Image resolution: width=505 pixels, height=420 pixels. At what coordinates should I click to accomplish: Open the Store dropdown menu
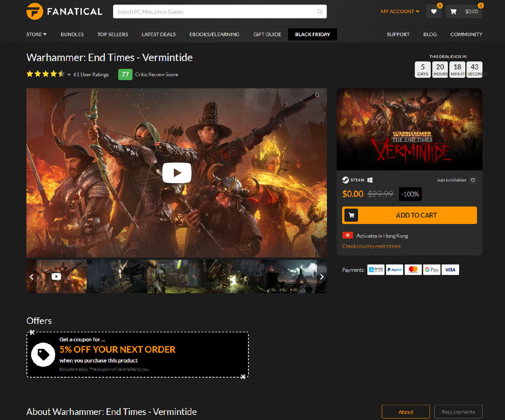pyautogui.click(x=37, y=34)
